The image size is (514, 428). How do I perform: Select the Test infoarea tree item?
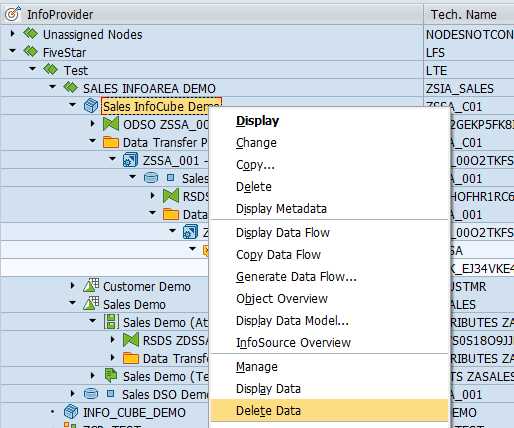pos(76,70)
